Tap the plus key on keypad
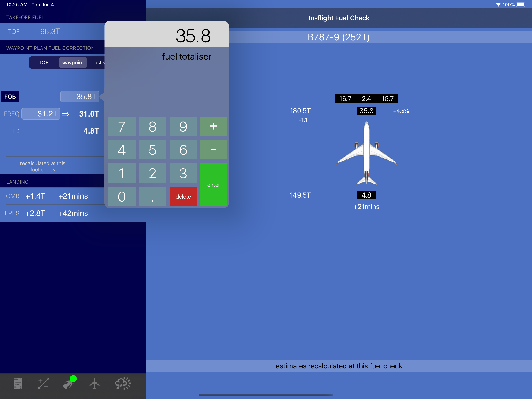 tap(214, 126)
